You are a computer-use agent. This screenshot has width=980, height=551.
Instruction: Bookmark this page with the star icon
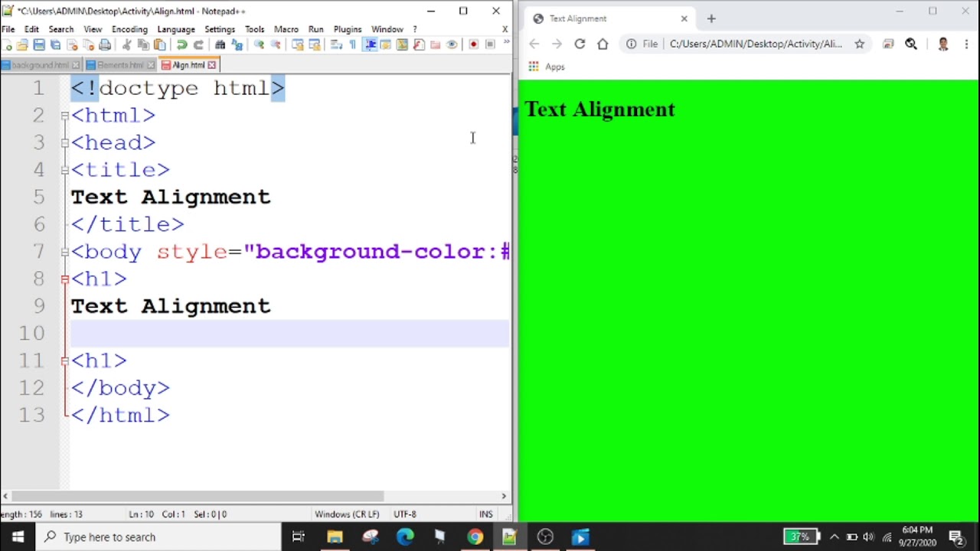pyautogui.click(x=860, y=44)
